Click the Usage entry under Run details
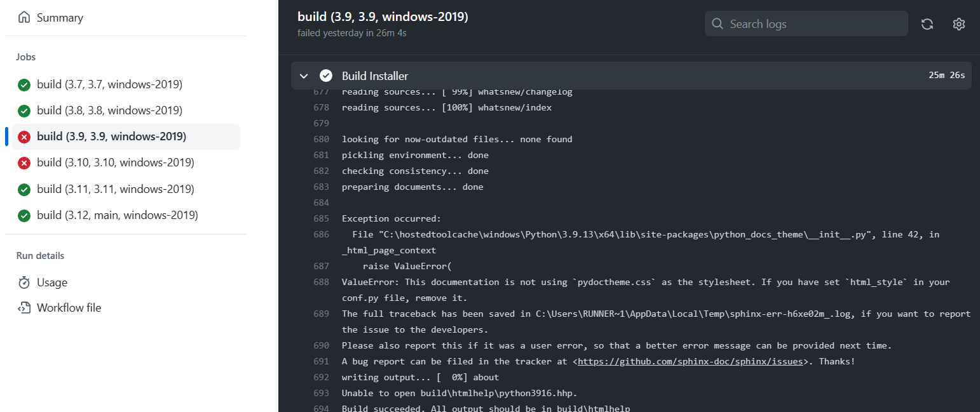 [x=51, y=282]
